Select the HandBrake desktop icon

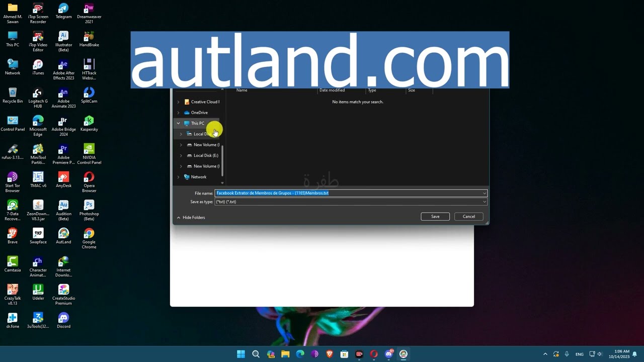89,39
